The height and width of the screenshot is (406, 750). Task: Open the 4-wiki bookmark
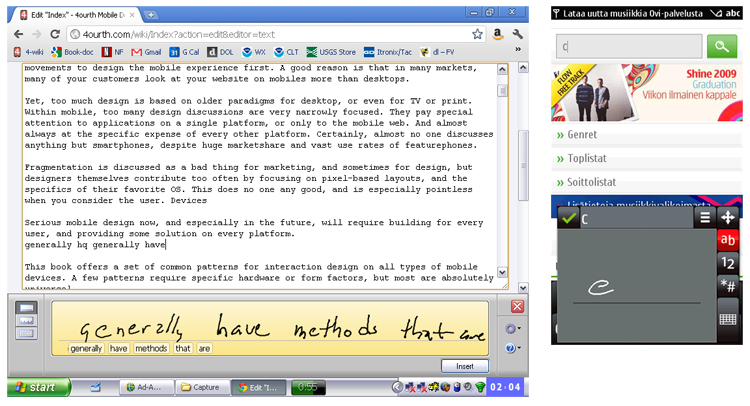[29, 52]
